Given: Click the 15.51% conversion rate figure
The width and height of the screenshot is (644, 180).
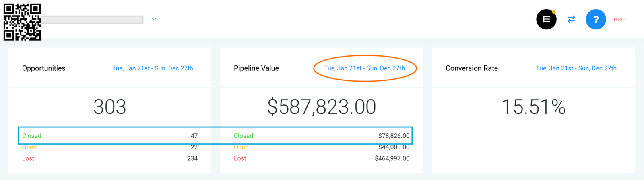Looking at the screenshot, I should [x=533, y=107].
